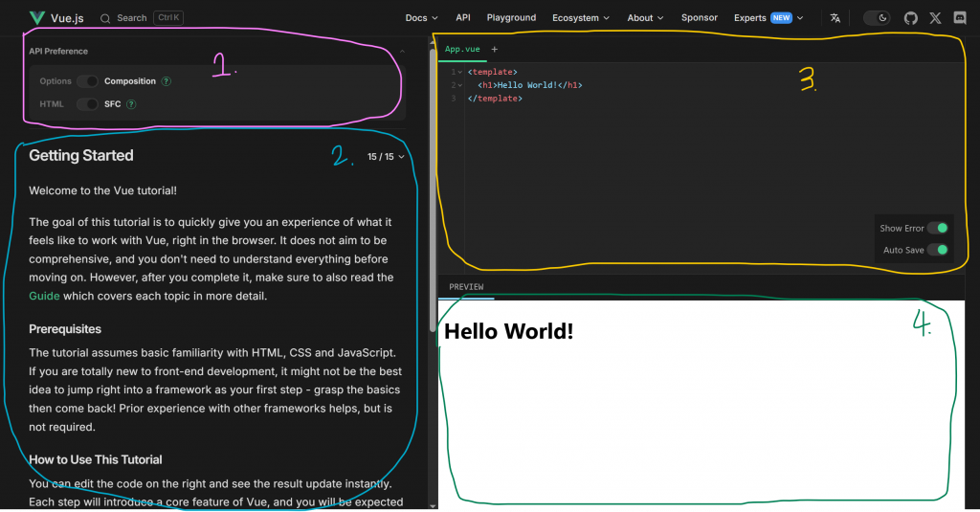
Task: Click the Vue.js home title
Action: (x=67, y=18)
